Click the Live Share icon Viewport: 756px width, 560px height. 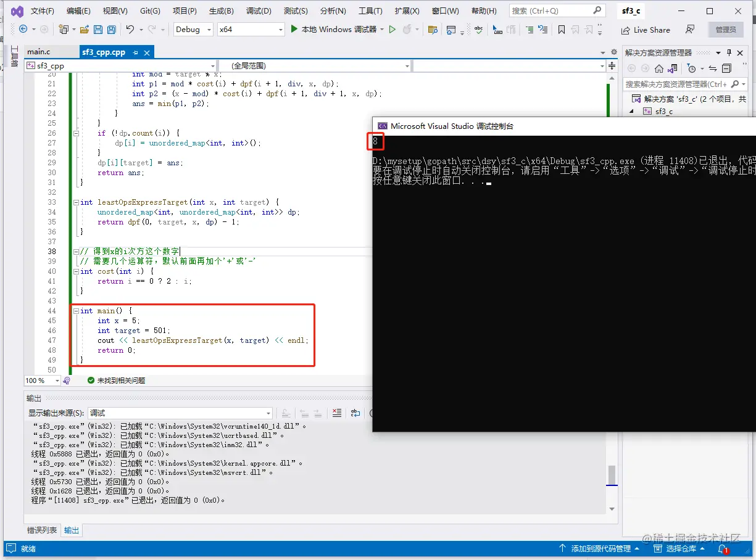click(626, 30)
